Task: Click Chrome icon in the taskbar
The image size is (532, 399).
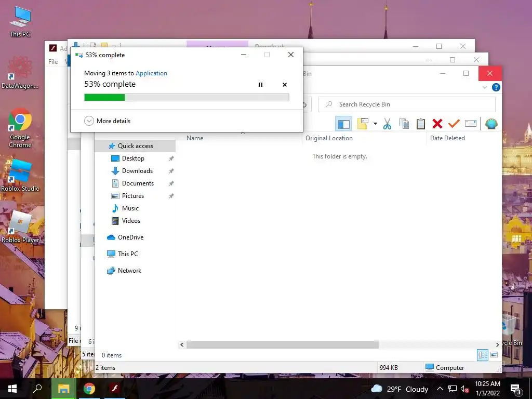Action: pos(89,389)
